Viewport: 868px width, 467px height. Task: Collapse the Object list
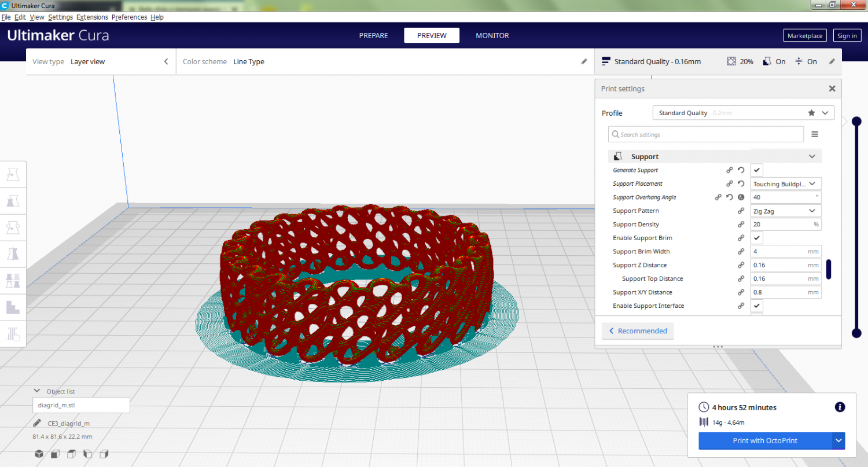(x=38, y=391)
